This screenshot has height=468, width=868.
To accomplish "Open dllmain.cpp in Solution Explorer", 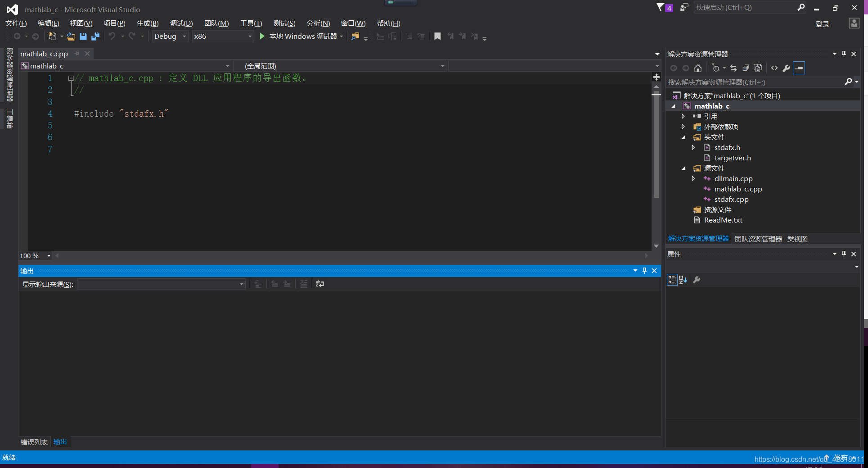I will pos(733,178).
